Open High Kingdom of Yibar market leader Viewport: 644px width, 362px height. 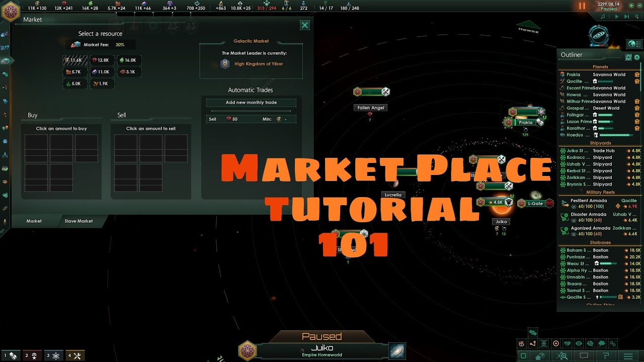252,64
